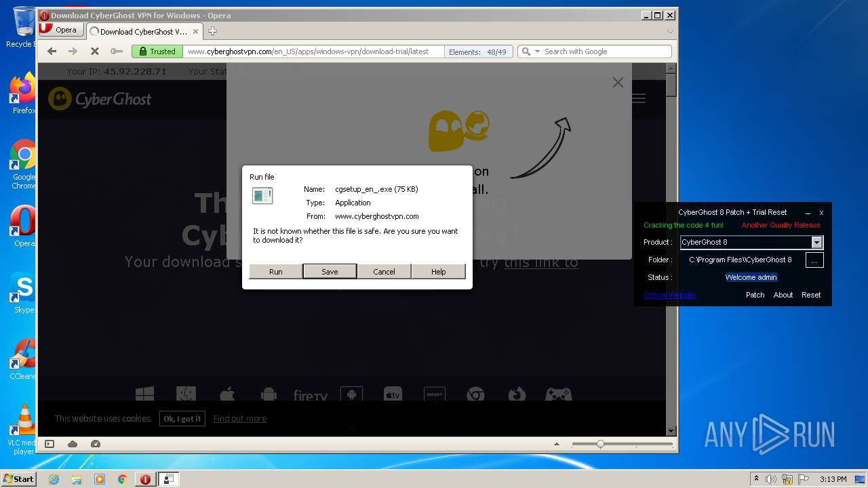The height and width of the screenshot is (488, 868).
Task: Open the Opera main menu button
Action: coord(61,30)
